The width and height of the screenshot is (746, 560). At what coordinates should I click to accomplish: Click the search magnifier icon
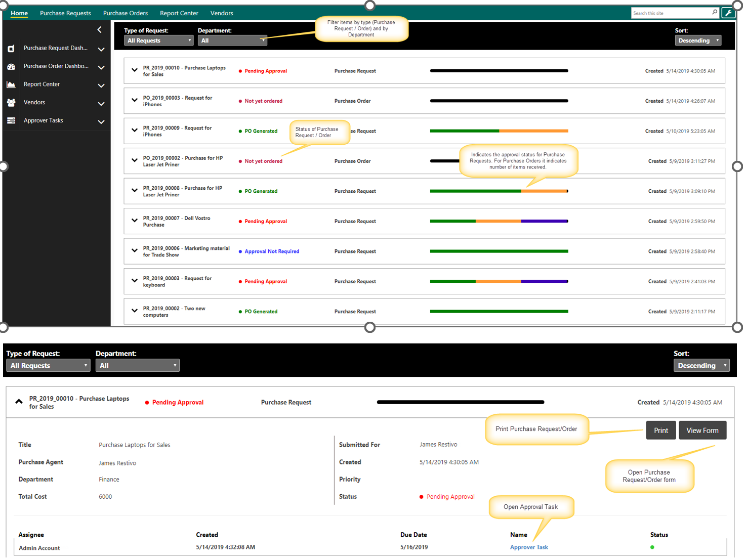pos(715,13)
